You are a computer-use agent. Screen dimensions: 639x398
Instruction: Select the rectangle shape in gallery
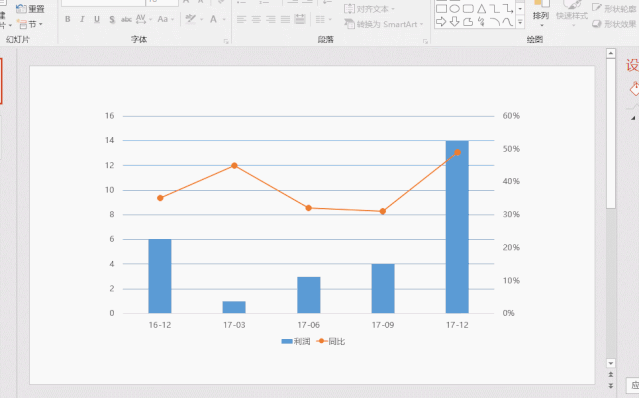tap(441, 9)
